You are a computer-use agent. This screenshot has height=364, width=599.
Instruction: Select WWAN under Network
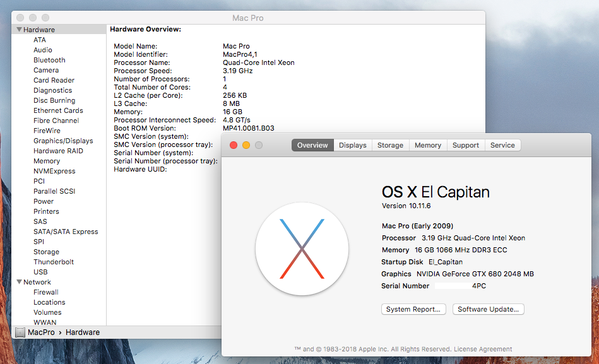click(x=45, y=322)
